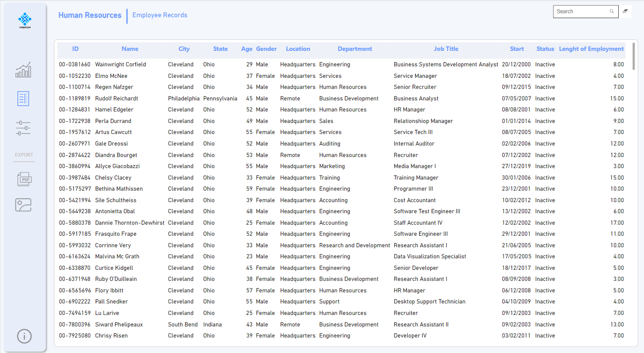
Task: Click Developer IV job title
Action: click(x=410, y=336)
